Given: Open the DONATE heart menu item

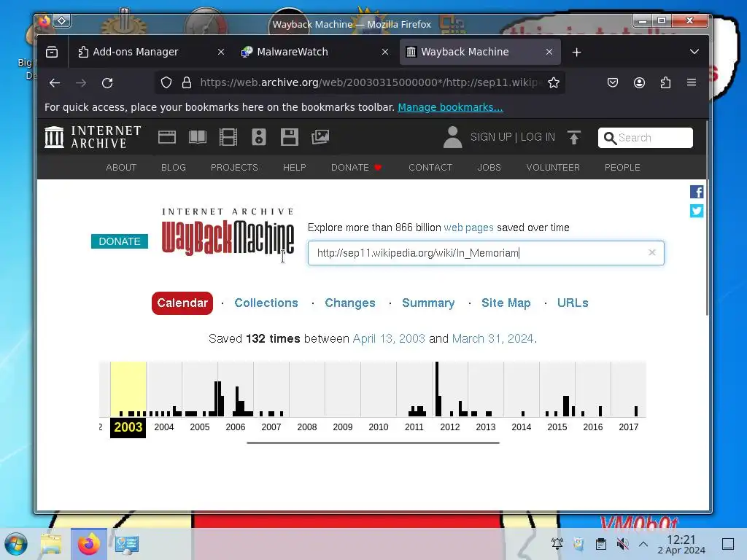Looking at the screenshot, I should click(x=356, y=168).
